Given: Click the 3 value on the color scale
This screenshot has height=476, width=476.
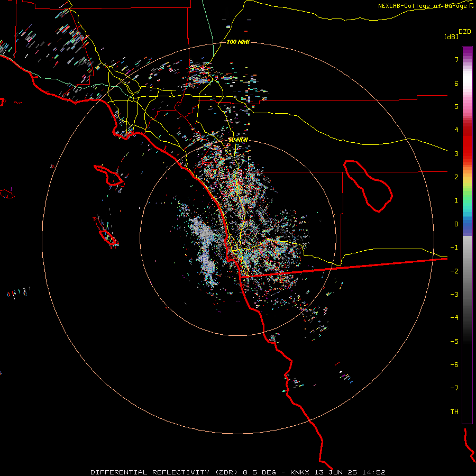Looking at the screenshot, I should click(456, 153).
